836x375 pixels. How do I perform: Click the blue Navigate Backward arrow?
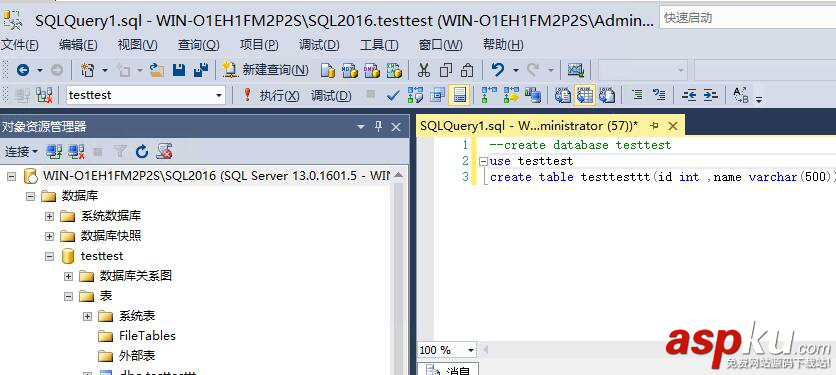(23, 70)
